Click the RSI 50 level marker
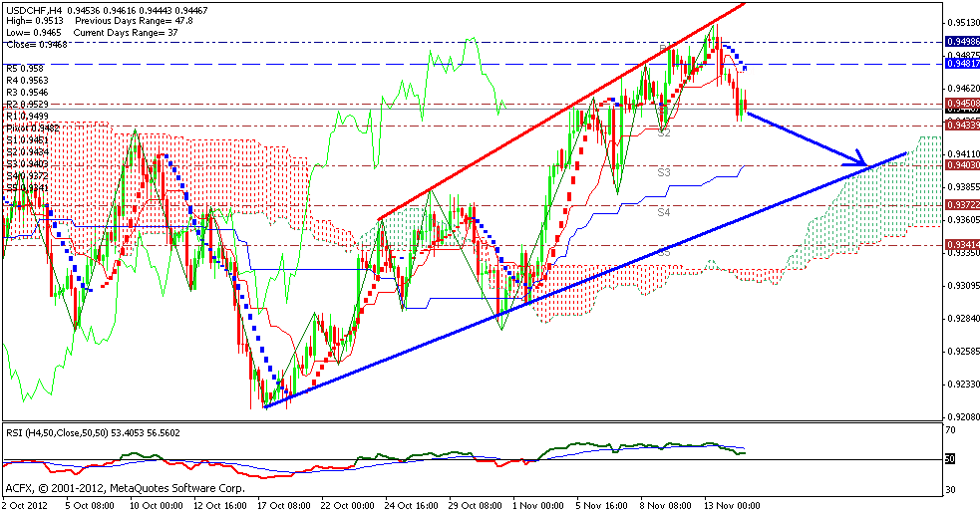The width and height of the screenshot is (980, 513). 950,459
